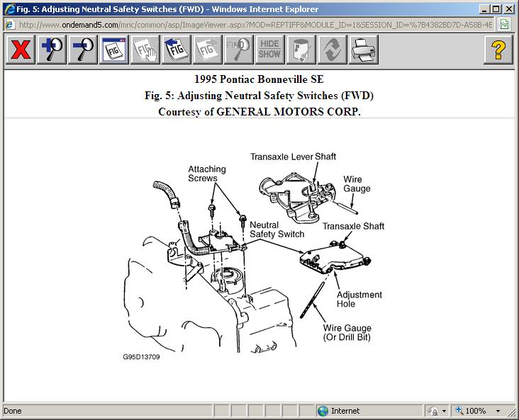The image size is (519, 420).
Task: Minimize the Internet Explorer window
Action: click(484, 9)
